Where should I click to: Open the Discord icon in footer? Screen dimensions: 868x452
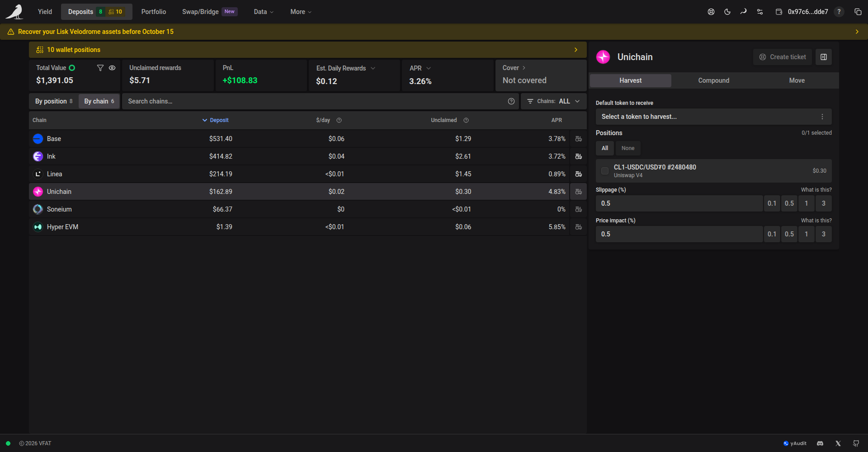pyautogui.click(x=820, y=443)
